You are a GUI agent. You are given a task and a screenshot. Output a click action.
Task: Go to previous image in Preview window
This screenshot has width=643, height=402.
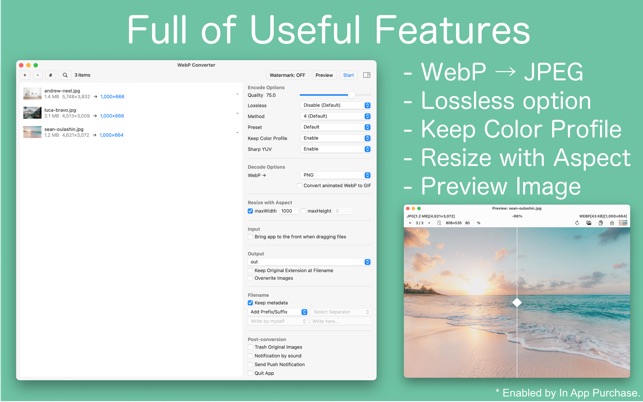coord(410,223)
